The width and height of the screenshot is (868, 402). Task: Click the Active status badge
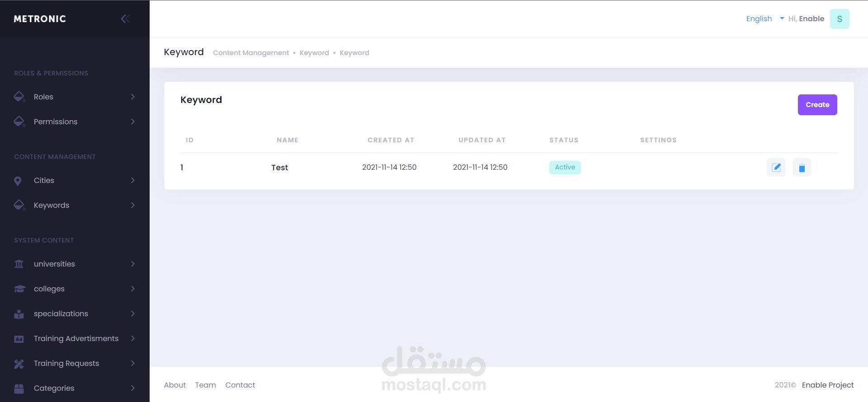(565, 167)
